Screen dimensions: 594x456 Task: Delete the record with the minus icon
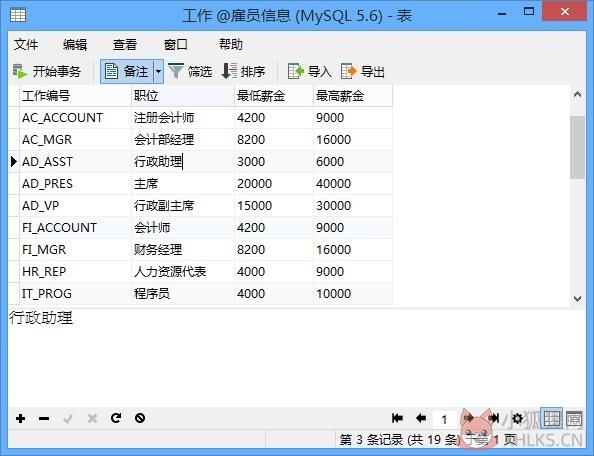(44, 419)
